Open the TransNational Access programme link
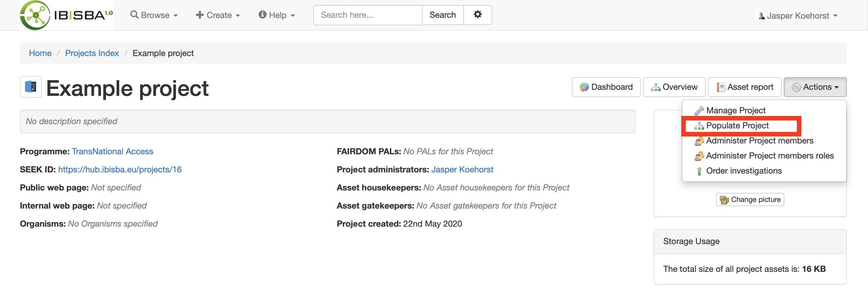 (113, 152)
